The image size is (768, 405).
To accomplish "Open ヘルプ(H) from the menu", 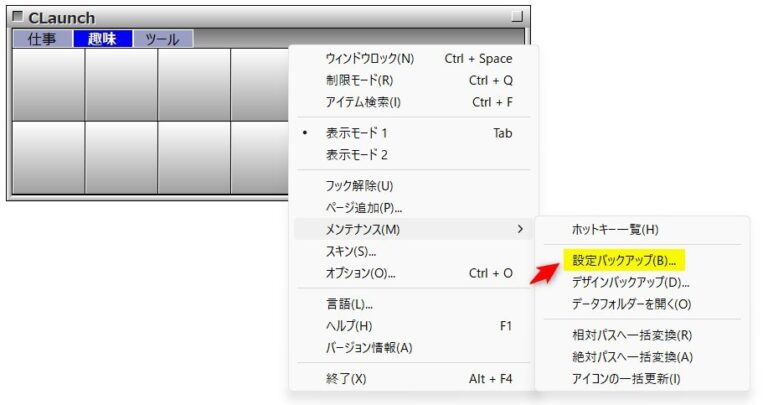I will point(413,326).
